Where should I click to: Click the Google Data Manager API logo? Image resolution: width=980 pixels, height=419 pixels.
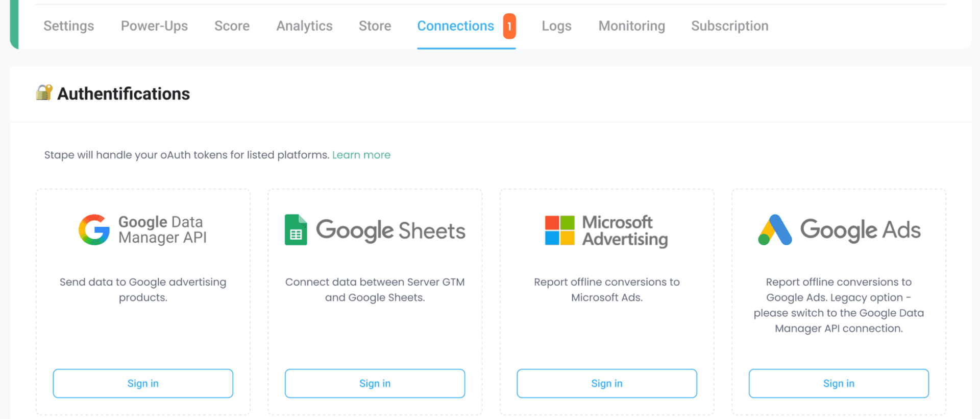tap(143, 229)
